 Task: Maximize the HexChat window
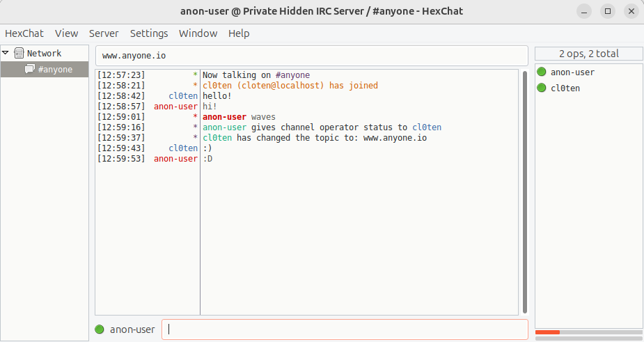click(x=608, y=11)
